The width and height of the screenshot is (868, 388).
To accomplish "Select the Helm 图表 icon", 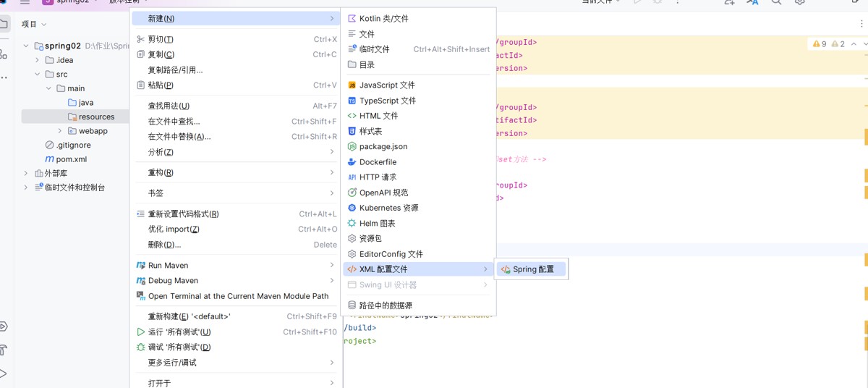I will [x=352, y=224].
